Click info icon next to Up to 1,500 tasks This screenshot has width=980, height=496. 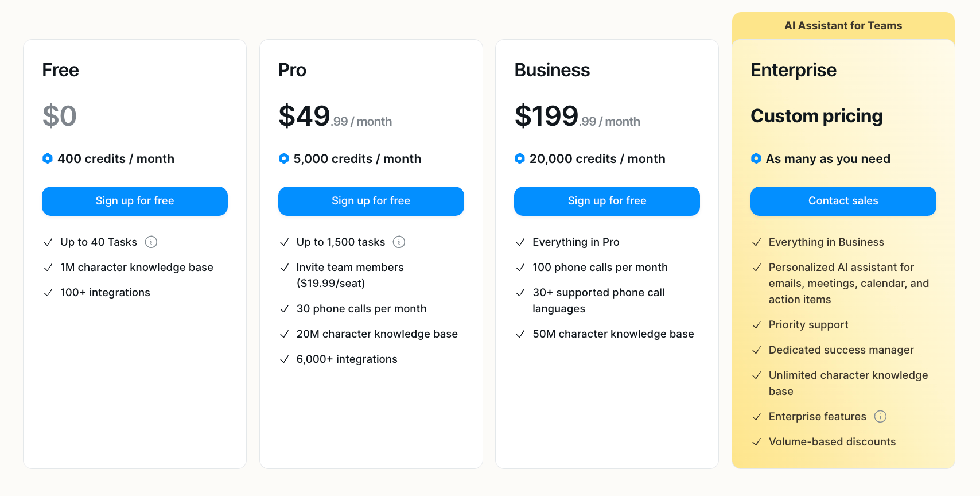coord(399,242)
